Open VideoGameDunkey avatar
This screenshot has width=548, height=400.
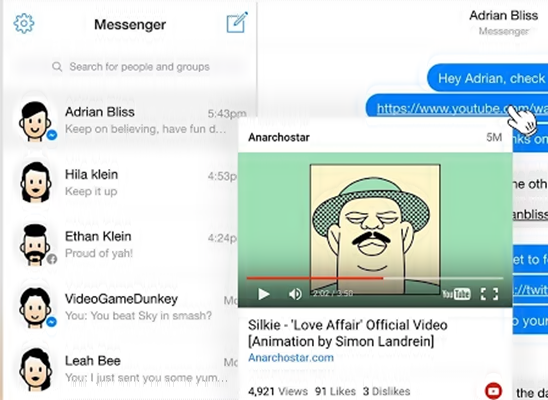click(x=35, y=307)
